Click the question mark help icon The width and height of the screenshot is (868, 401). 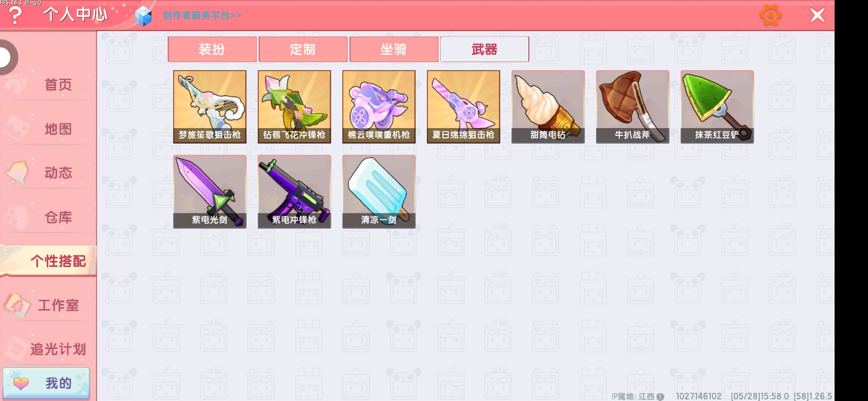point(15,16)
